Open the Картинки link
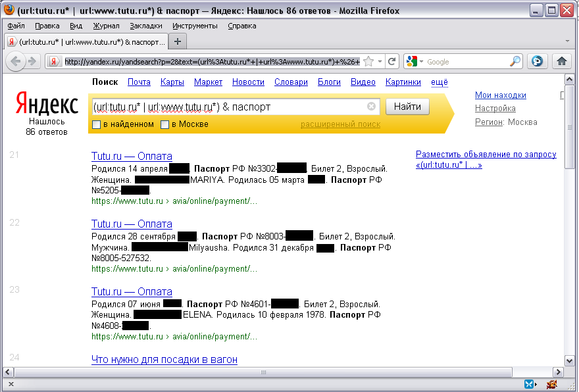The width and height of the screenshot is (579, 392). [x=403, y=82]
